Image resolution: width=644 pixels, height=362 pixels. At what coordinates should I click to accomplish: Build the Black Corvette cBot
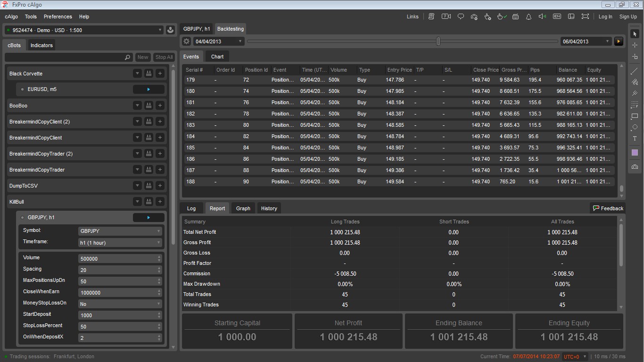click(x=149, y=74)
